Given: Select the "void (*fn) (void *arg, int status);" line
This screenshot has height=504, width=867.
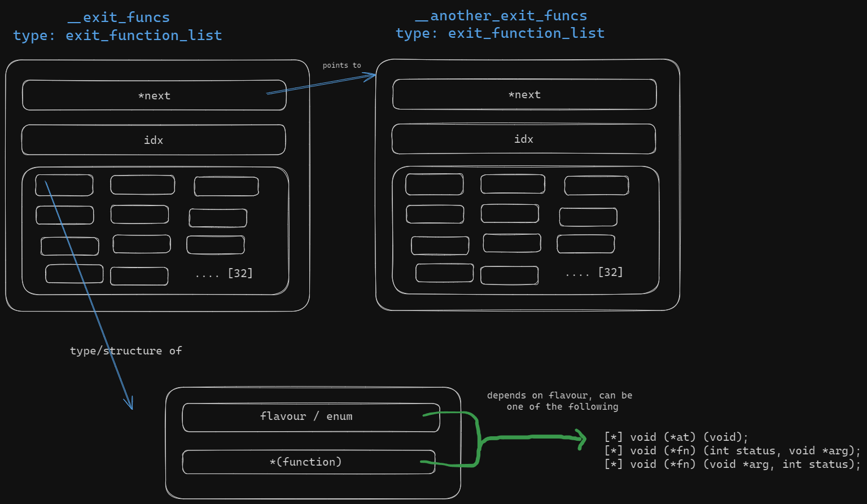Looking at the screenshot, I should [x=732, y=464].
